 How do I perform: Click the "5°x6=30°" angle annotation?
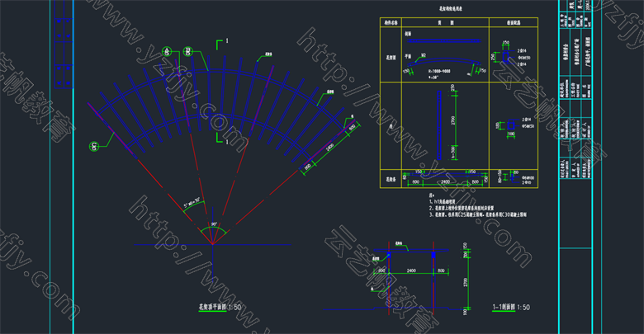click(x=193, y=202)
